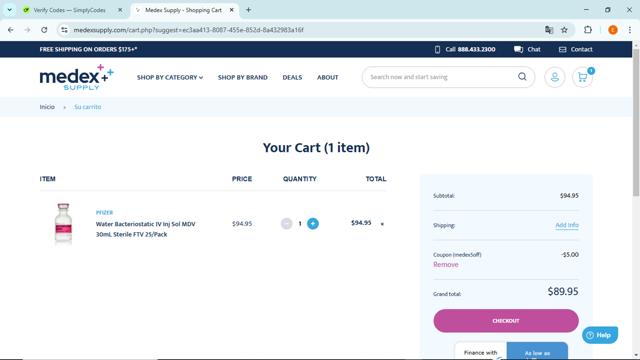
Task: Open tab search dropdown arrow
Action: point(9,10)
